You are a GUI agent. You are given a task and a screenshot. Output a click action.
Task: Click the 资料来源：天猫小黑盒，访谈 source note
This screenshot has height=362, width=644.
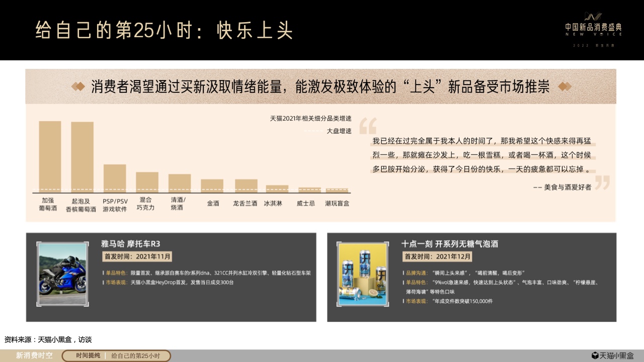pos(48,340)
